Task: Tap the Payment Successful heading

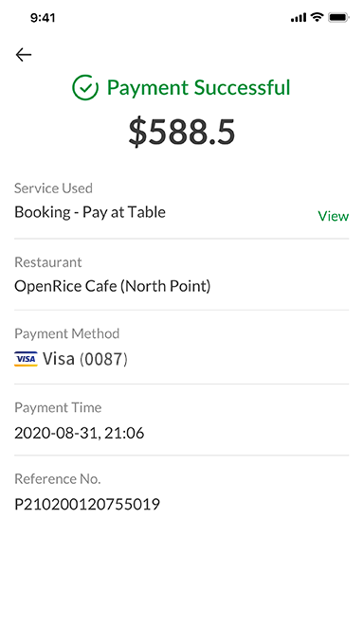Action: [199, 87]
